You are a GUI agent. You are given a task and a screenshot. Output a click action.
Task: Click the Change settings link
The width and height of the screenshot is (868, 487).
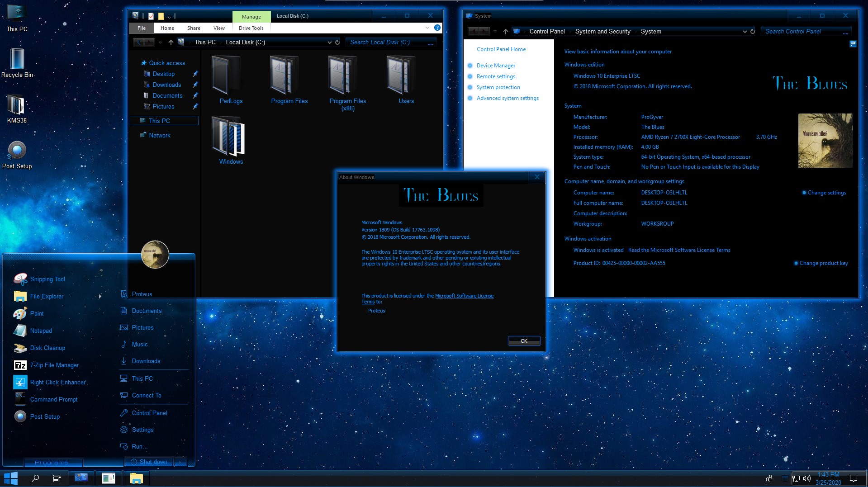[x=827, y=193]
